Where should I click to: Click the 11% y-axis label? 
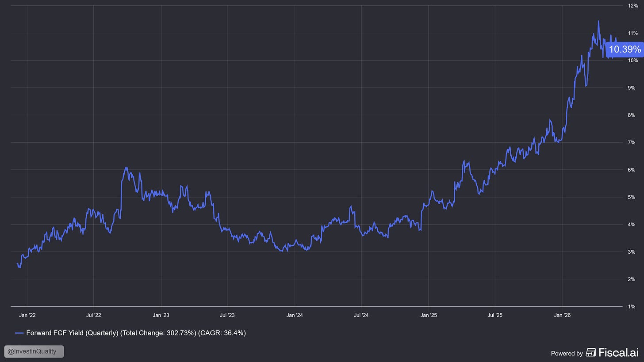pos(632,33)
